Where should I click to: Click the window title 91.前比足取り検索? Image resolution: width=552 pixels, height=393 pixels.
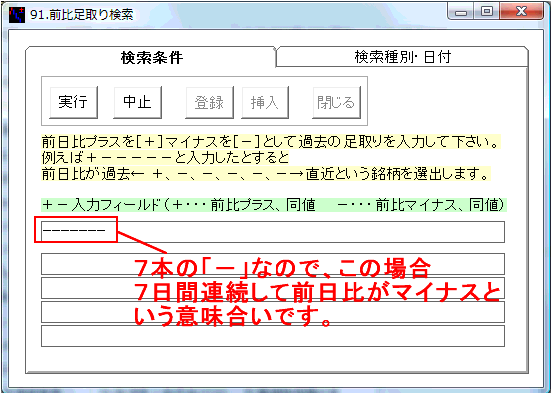[82, 15]
